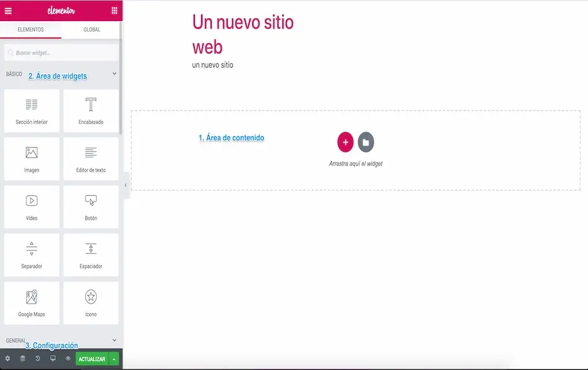
Task: Select the Separador widget
Action: [32, 255]
